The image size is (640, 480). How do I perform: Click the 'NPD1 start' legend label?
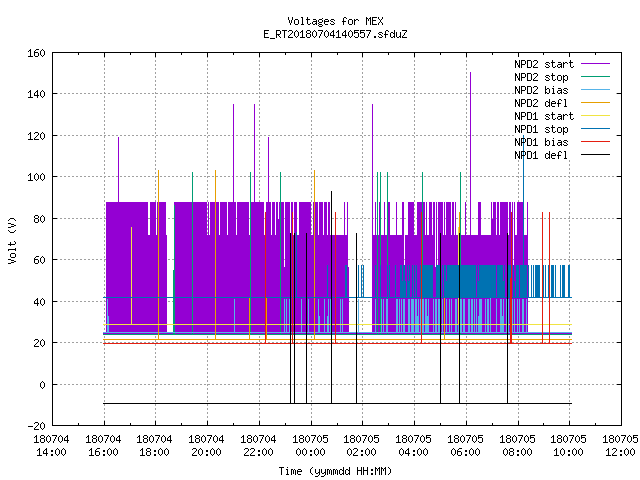[x=544, y=116]
